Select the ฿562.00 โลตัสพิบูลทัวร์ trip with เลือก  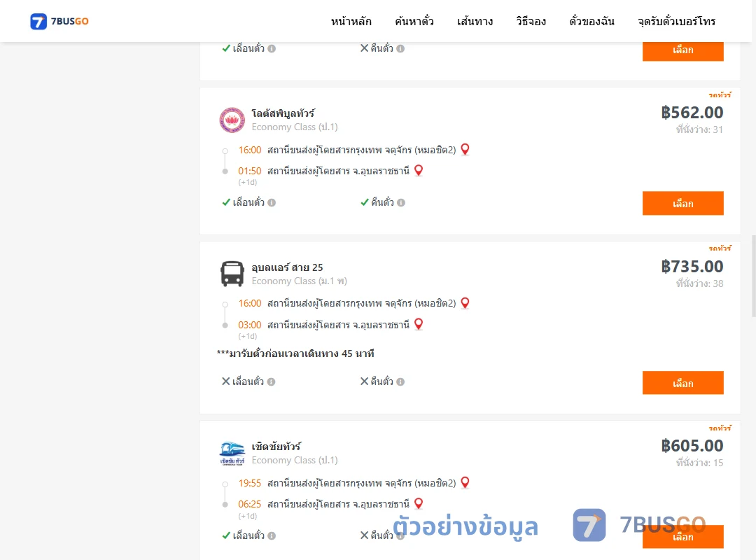682,203
